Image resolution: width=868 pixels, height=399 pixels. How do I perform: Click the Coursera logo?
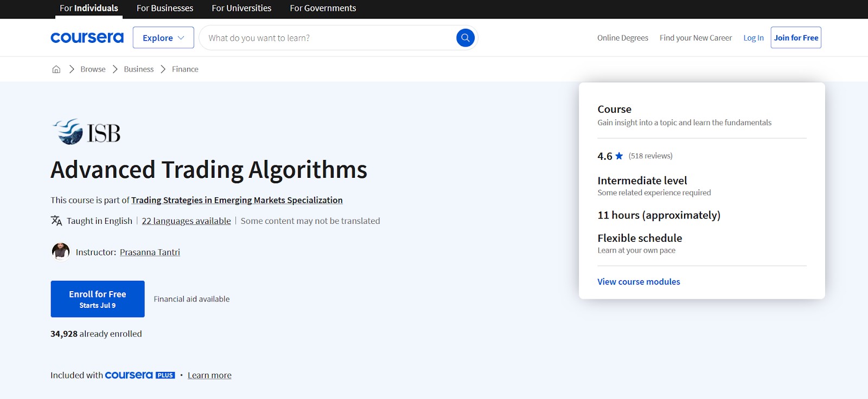click(x=87, y=38)
